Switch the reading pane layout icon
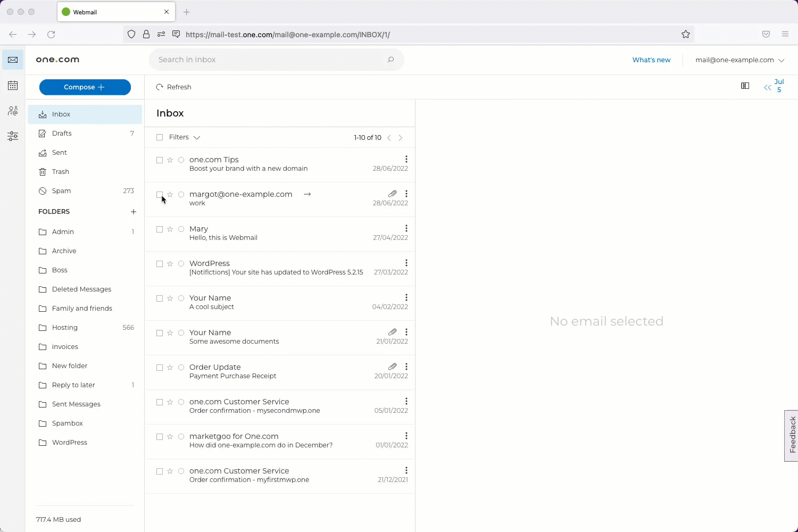 click(x=745, y=86)
